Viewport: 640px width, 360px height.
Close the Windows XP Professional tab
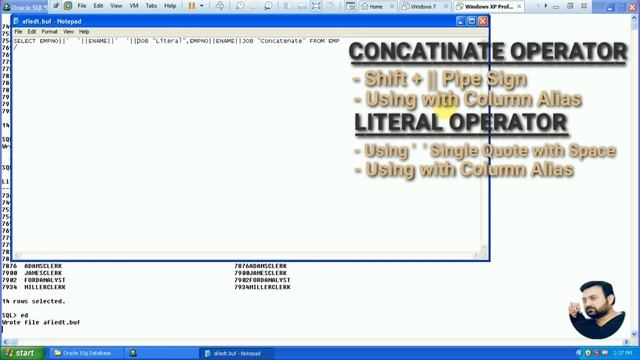pos(519,7)
